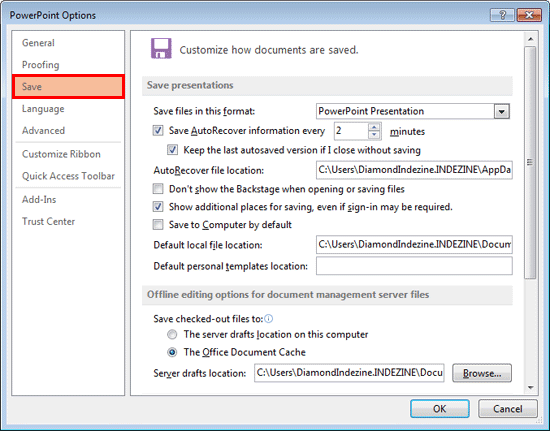Increase AutoRecover minutes with up arrow

click(x=374, y=127)
